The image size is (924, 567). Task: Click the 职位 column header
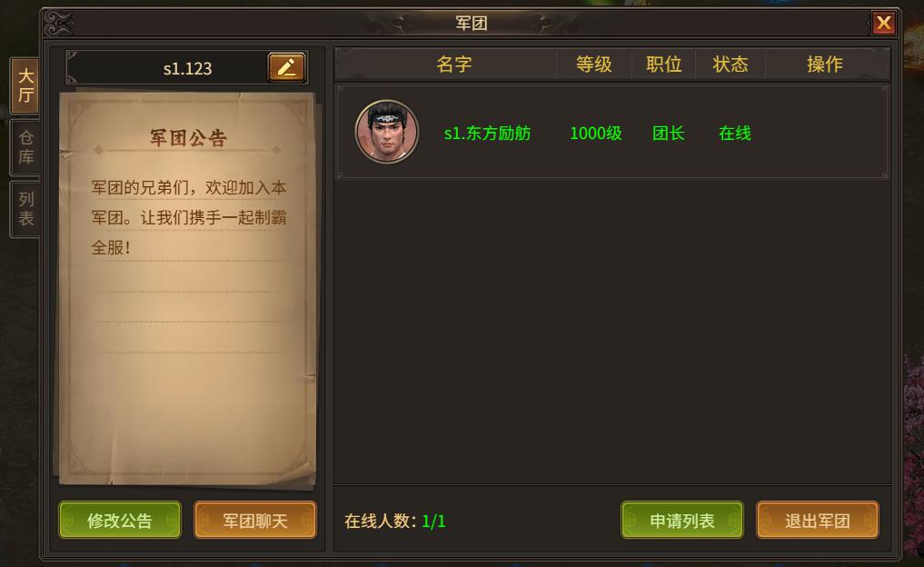(x=663, y=64)
